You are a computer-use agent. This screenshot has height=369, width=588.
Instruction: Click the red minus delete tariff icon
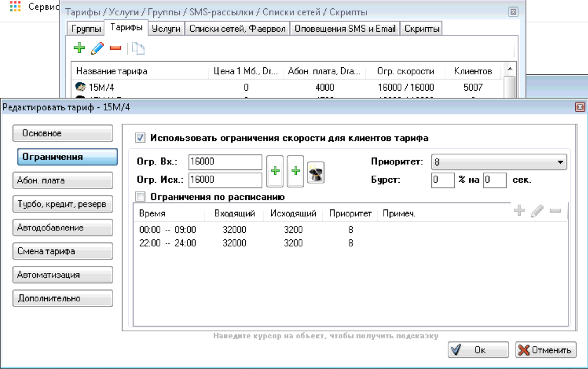(x=115, y=48)
